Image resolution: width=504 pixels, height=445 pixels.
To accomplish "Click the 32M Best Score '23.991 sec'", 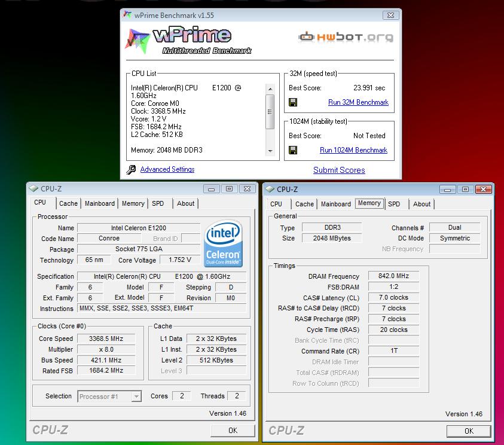I will [369, 88].
